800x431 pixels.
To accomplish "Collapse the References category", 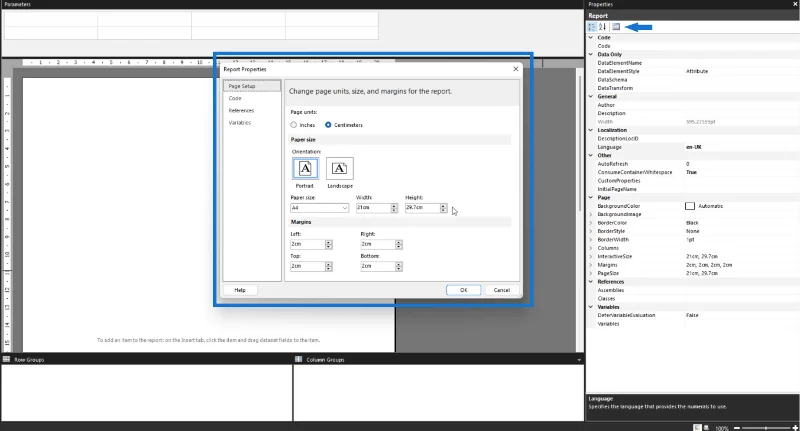I will 591,281.
